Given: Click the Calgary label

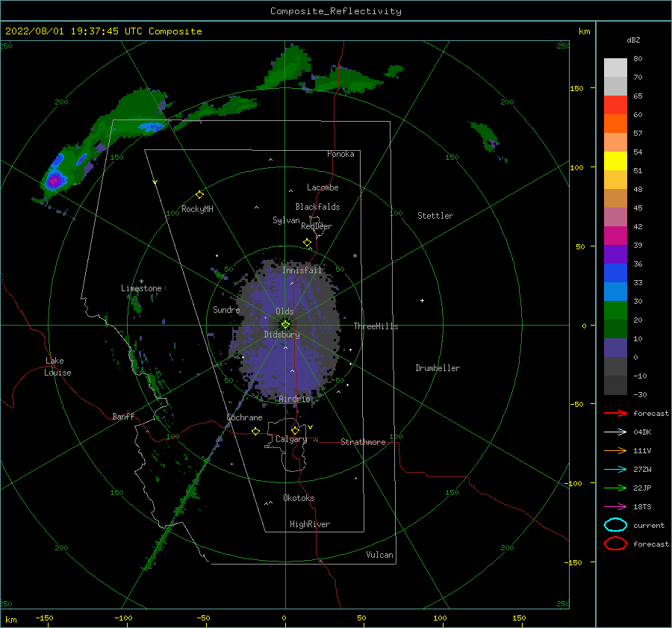Looking at the screenshot, I should (x=291, y=439).
